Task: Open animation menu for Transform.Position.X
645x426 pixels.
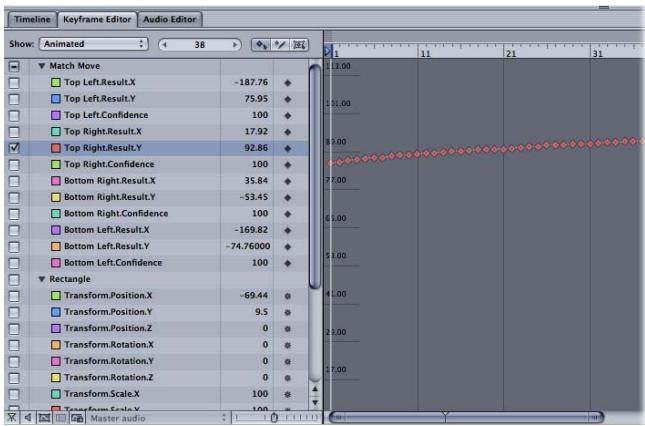Action: [x=288, y=296]
